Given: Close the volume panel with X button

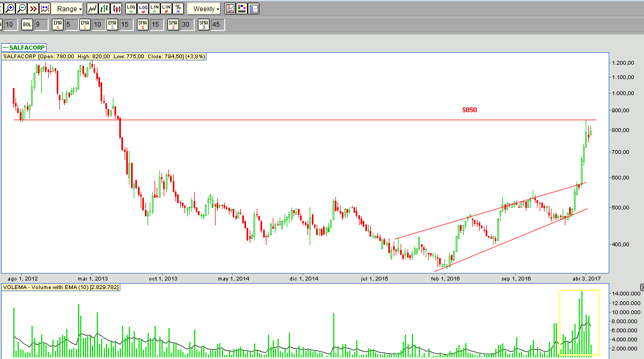Looking at the screenshot, I should pos(641,287).
